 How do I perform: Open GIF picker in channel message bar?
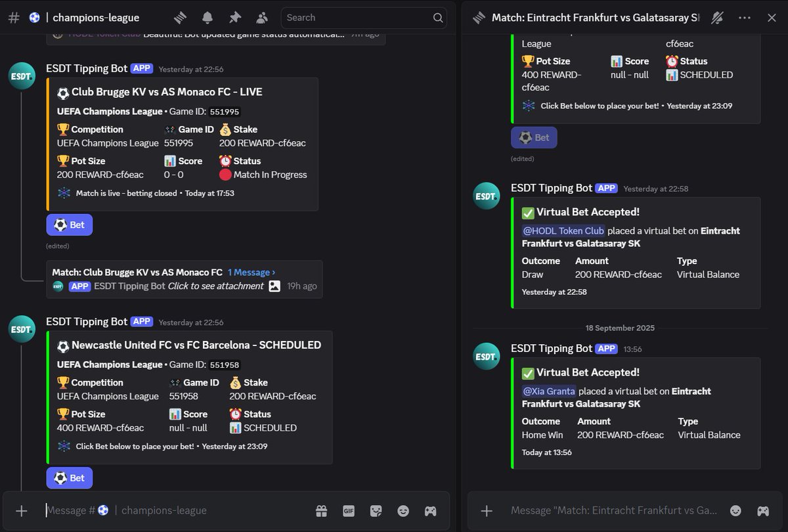point(349,510)
